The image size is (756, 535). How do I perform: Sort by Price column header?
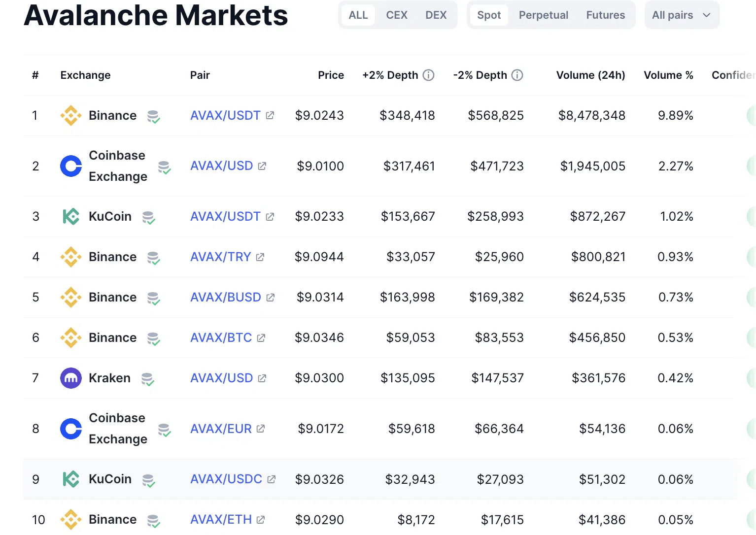tap(331, 75)
